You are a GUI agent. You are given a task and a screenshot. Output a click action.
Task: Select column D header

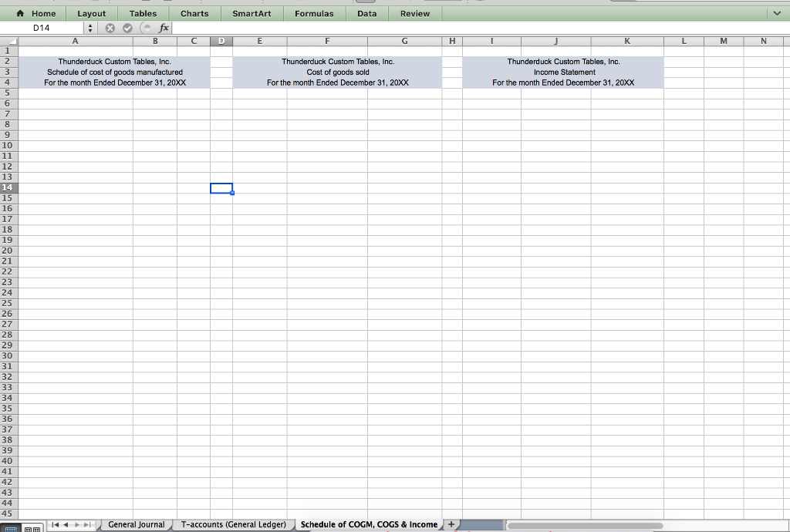tap(221, 42)
